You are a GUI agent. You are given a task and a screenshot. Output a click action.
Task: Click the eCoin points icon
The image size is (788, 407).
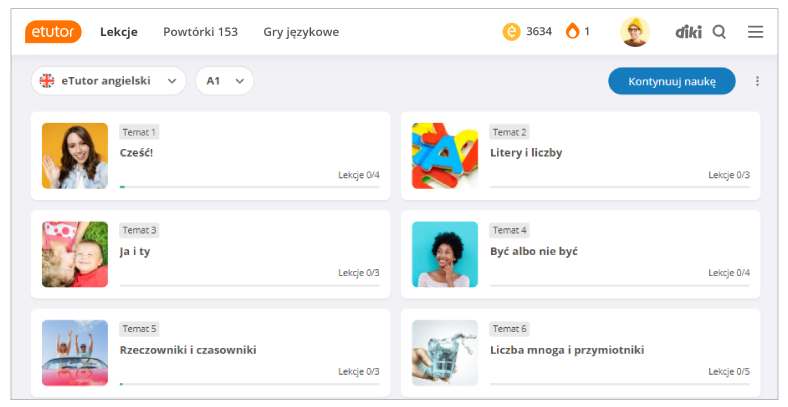point(512,32)
